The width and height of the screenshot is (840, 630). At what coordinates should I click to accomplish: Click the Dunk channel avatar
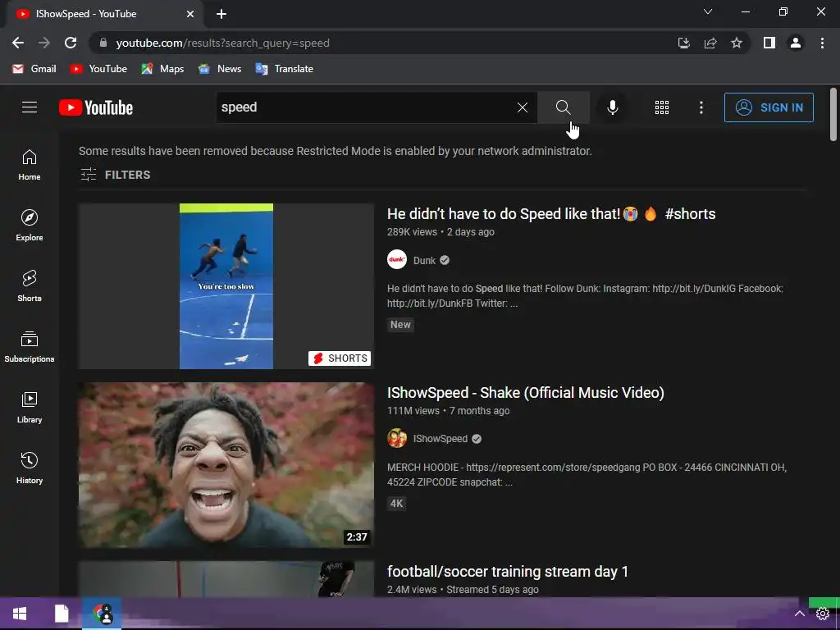click(x=397, y=260)
